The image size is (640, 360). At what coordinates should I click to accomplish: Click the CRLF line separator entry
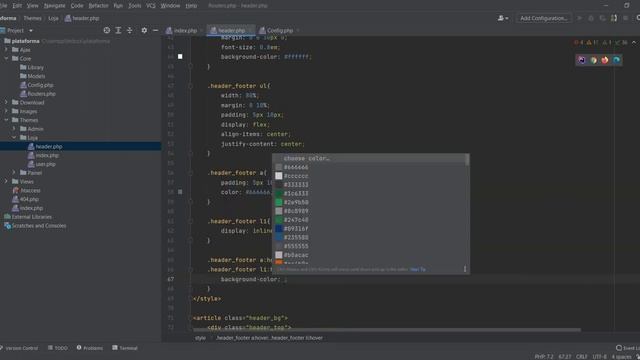pos(582,357)
